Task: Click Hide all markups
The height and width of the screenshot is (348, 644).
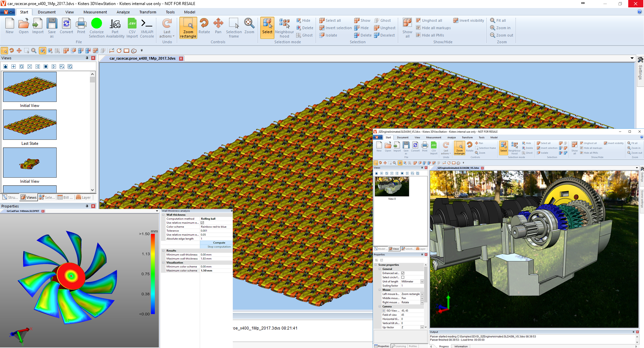Action: point(433,28)
